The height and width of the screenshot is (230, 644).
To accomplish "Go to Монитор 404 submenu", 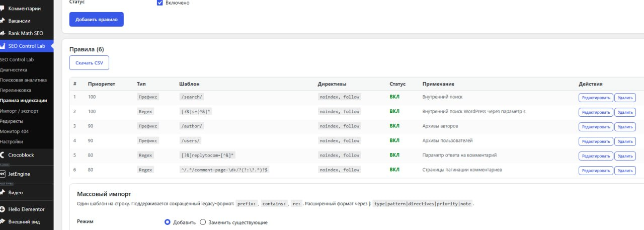I will pyautogui.click(x=15, y=131).
